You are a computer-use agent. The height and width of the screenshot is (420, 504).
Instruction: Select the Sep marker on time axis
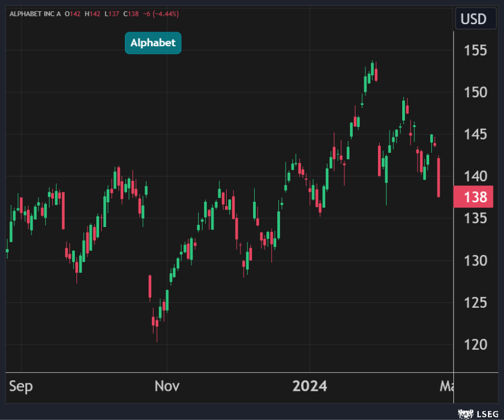pyautogui.click(x=21, y=386)
